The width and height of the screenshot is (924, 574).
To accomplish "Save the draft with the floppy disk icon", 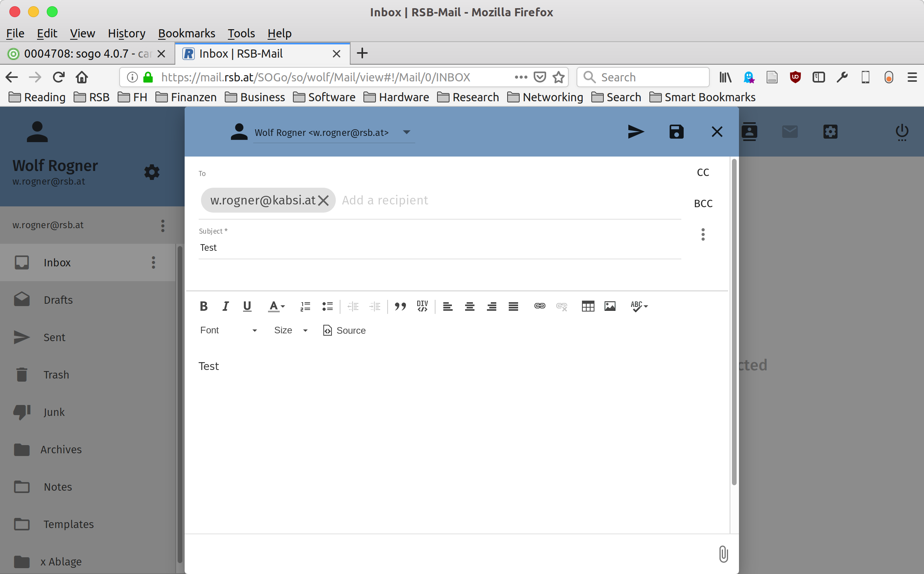I will 676,132.
